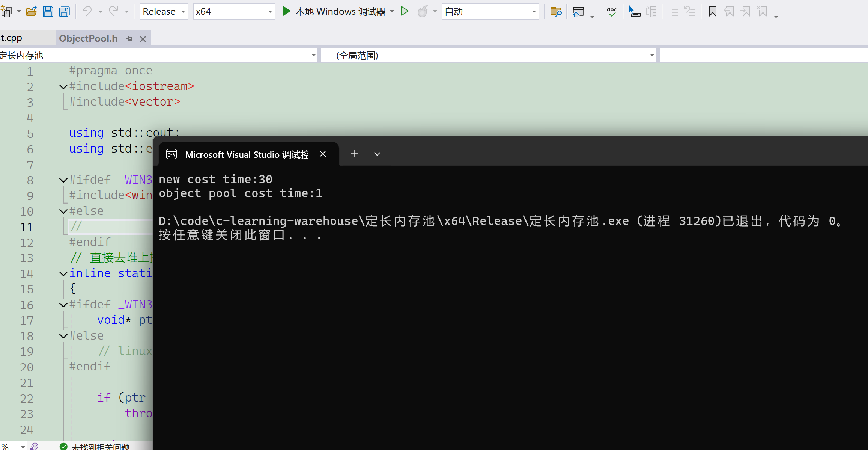Toggle a bookmark on the current line
This screenshot has height=450, width=868.
(x=712, y=12)
